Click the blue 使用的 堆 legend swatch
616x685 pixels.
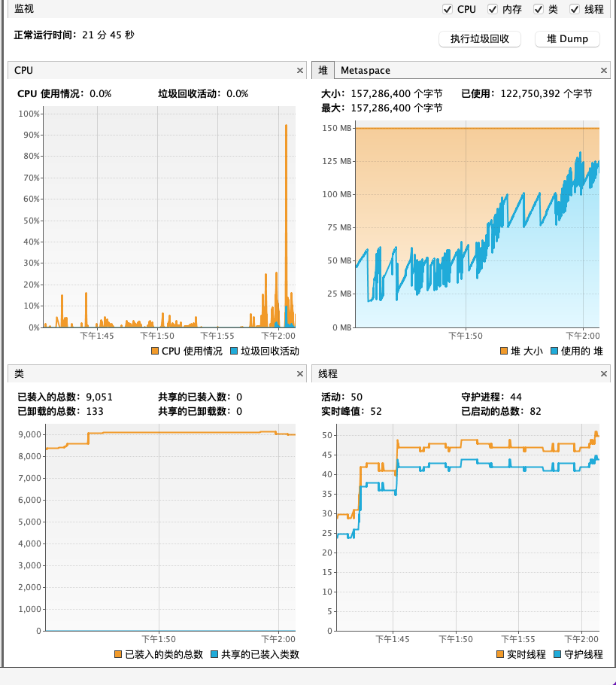pyautogui.click(x=554, y=351)
